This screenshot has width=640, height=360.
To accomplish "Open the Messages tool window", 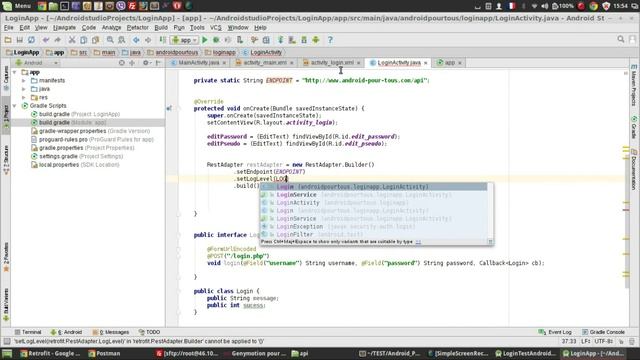I will click(x=111, y=332).
